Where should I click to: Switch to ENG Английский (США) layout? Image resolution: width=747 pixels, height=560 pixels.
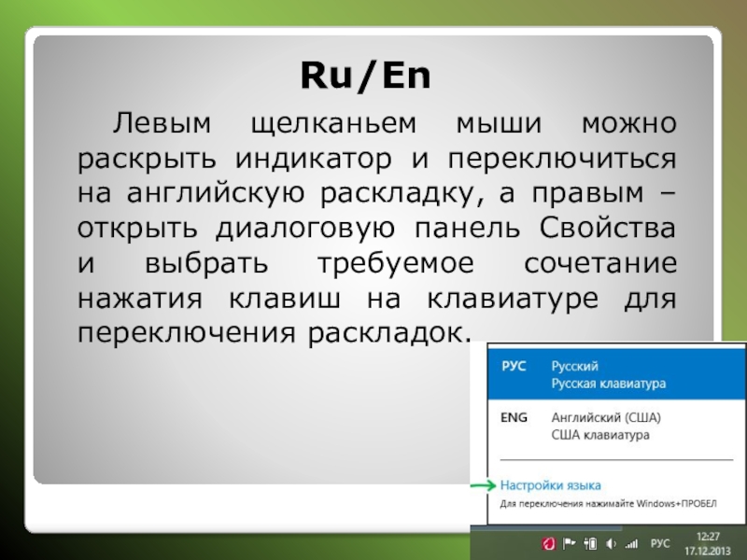click(x=616, y=426)
